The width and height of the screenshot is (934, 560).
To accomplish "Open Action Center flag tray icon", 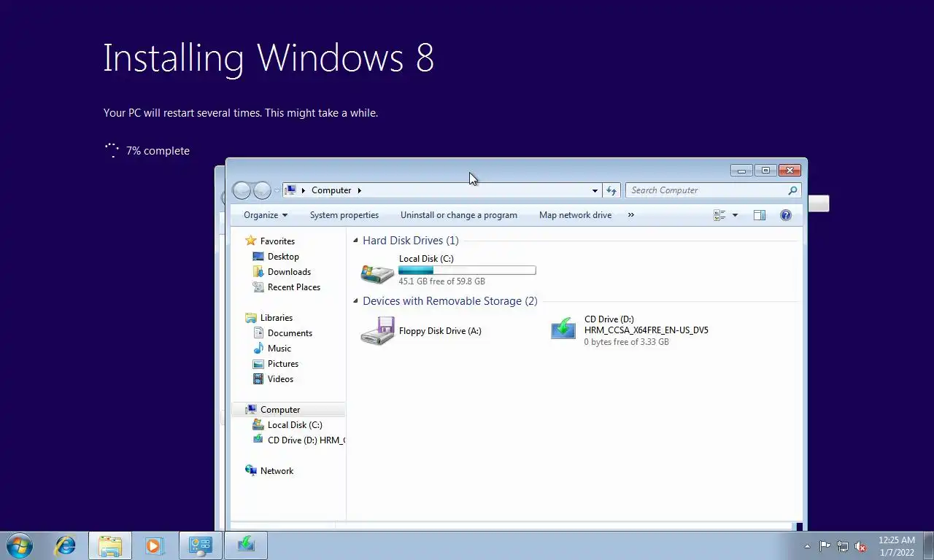I will click(x=825, y=546).
